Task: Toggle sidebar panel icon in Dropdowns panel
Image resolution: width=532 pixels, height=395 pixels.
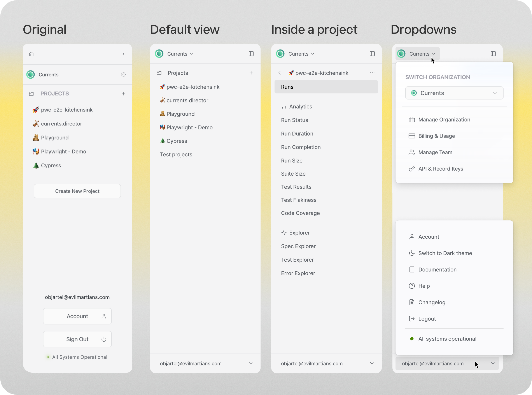Action: point(493,54)
